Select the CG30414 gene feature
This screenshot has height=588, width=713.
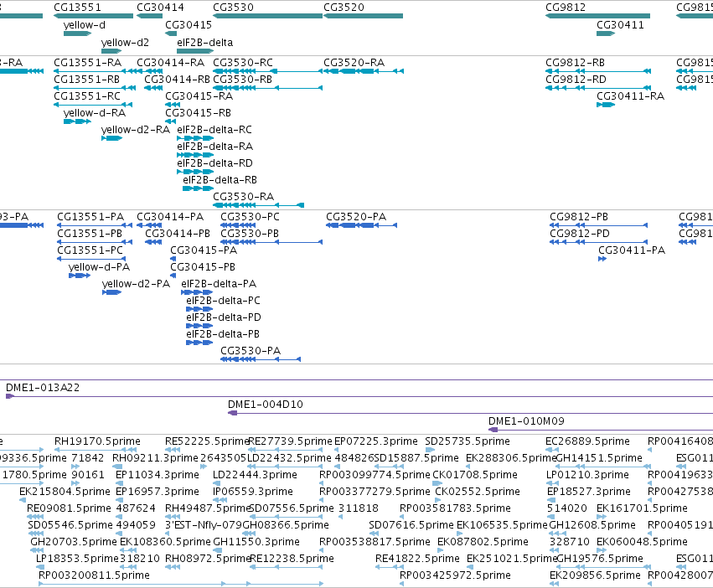click(149, 16)
